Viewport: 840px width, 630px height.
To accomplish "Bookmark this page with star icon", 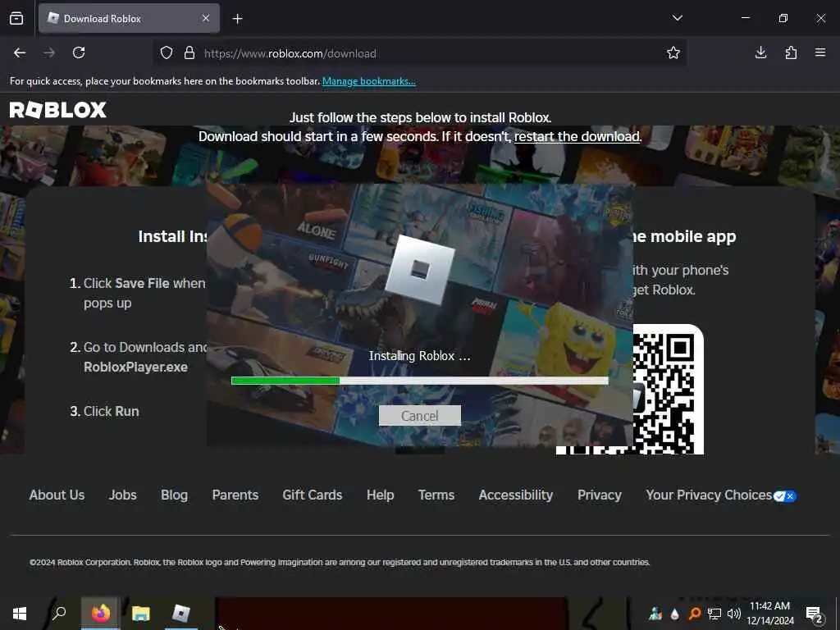I will [x=673, y=52].
